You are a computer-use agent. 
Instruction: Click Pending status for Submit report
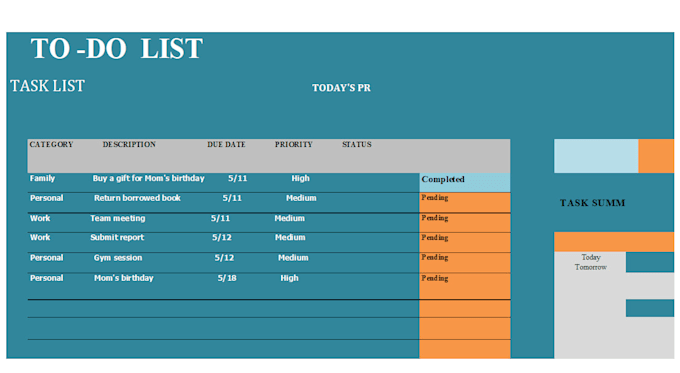coord(464,242)
